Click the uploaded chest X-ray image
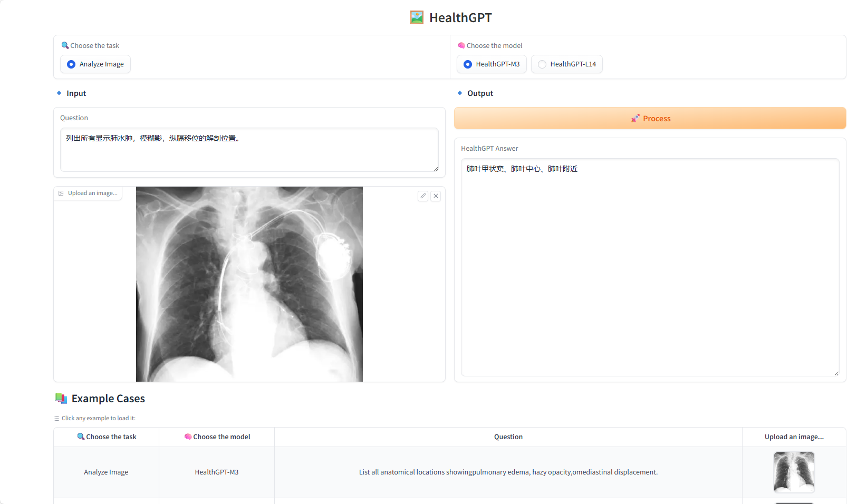Screen dimensions: 867x504 [x=249, y=284]
